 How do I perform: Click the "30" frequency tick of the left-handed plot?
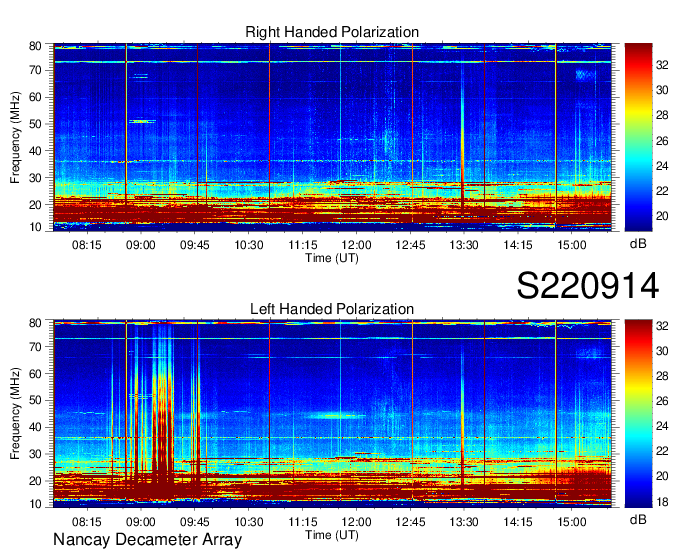pyautogui.click(x=35, y=454)
